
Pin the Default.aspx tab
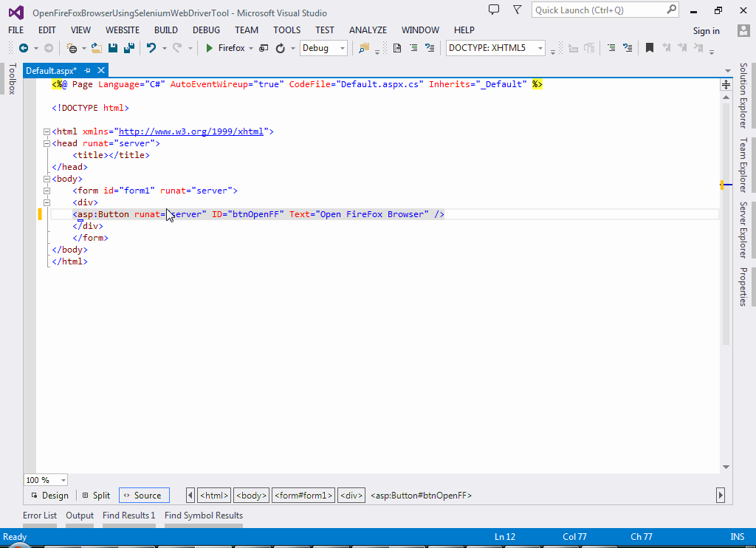pyautogui.click(x=87, y=70)
